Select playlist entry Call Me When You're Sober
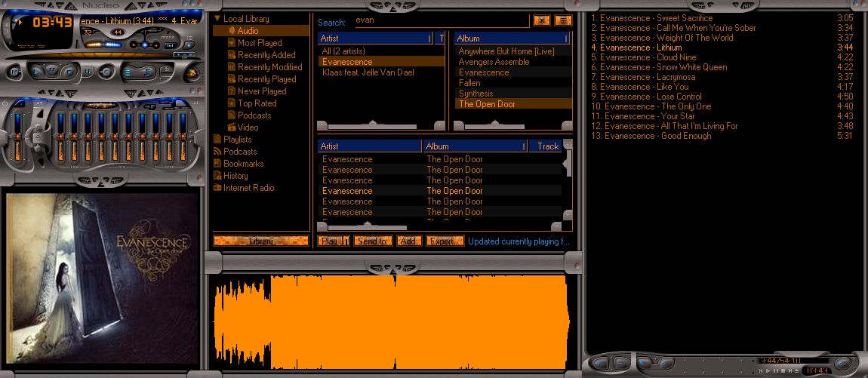 [722, 28]
